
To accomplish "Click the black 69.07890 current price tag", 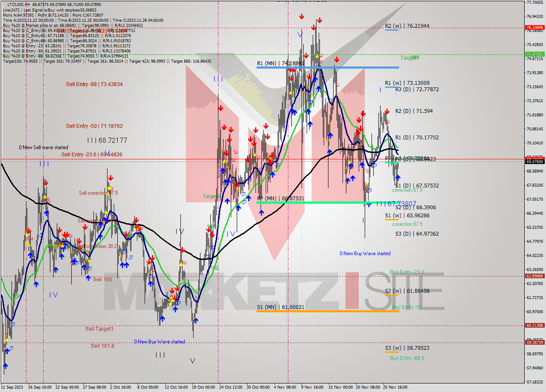I will pos(535,162).
